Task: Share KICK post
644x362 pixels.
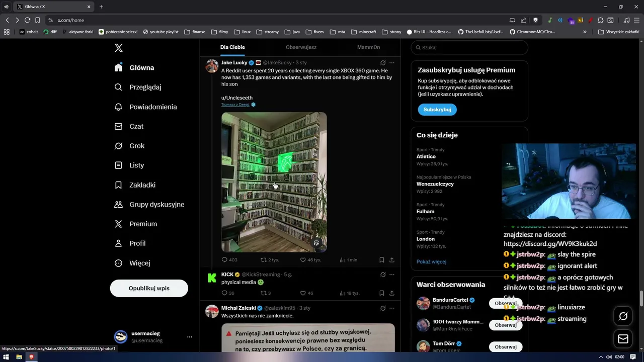Action: coord(391,293)
